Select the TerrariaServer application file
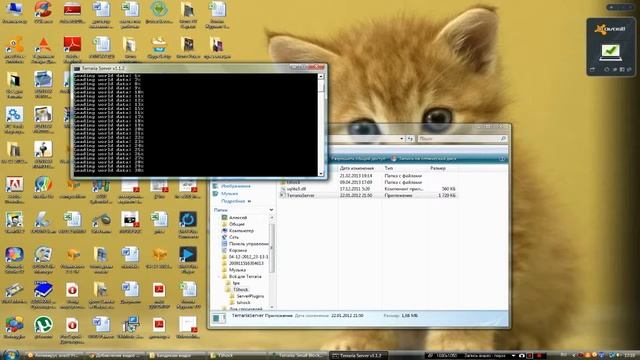The height and width of the screenshot is (360, 640). pos(300,196)
